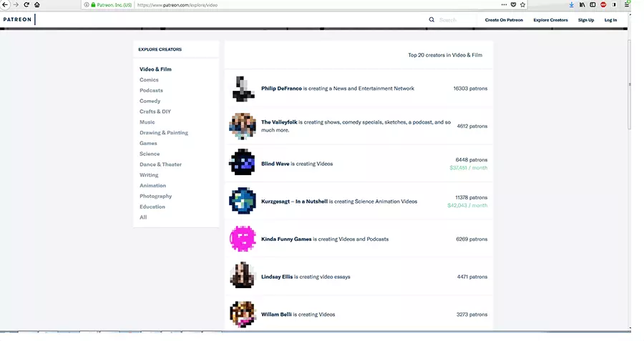The image size is (644, 341).
Task: Go to the browser home icon
Action: pyautogui.click(x=37, y=4)
